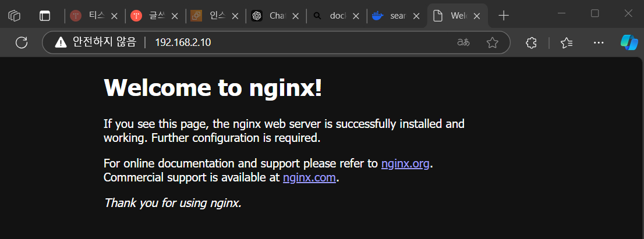
Task: Click the address bar showing 192.168.2.10
Action: tap(276, 42)
